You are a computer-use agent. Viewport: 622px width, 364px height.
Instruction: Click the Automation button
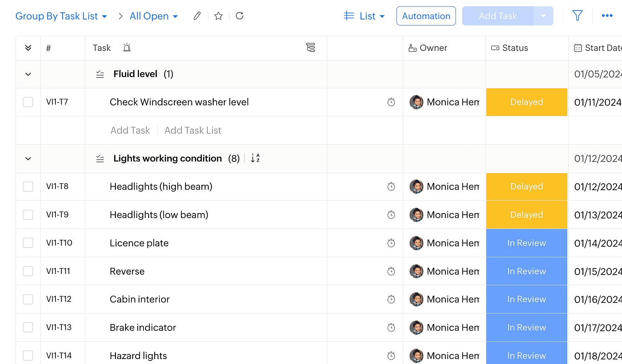pyautogui.click(x=426, y=16)
